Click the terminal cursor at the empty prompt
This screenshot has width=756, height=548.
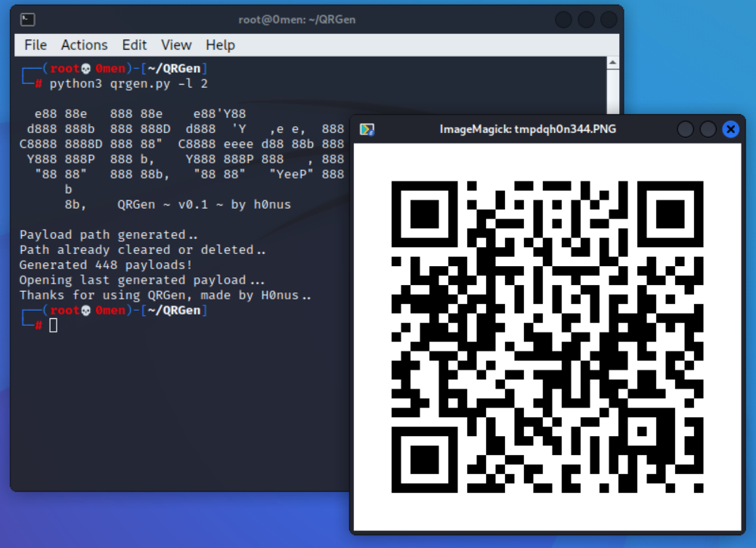(x=54, y=326)
